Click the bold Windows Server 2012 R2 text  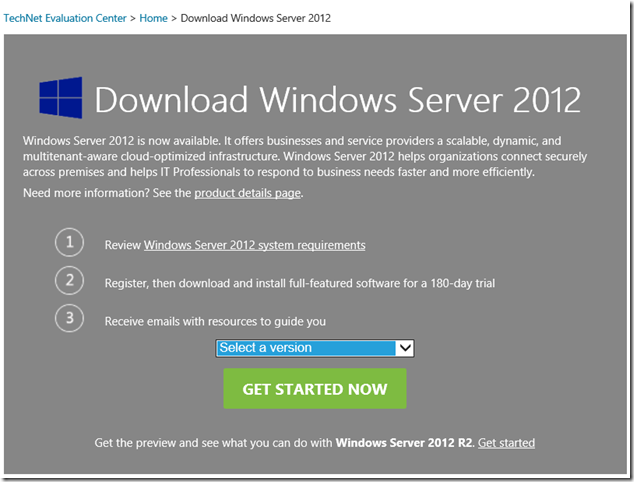tap(404, 443)
